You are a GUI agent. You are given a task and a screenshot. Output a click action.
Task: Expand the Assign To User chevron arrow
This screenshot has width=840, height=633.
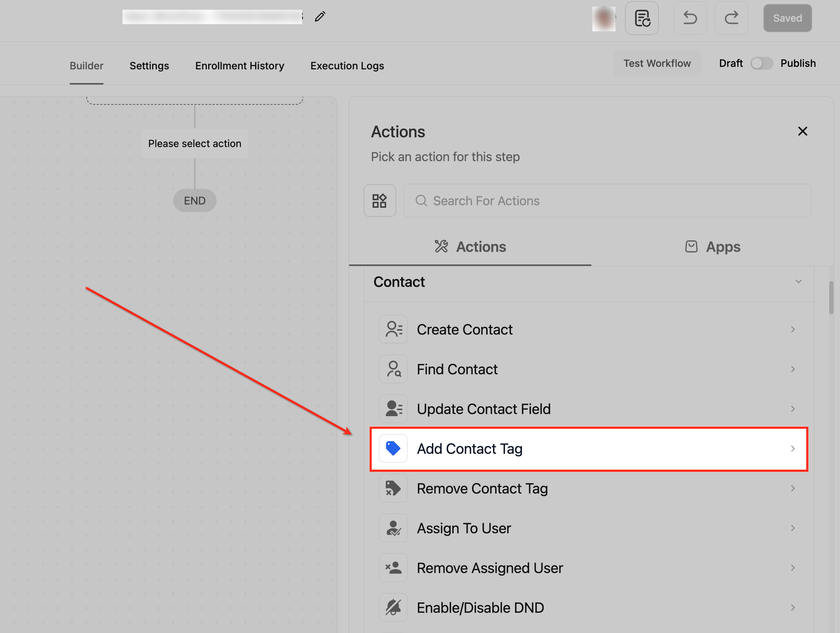(x=793, y=528)
